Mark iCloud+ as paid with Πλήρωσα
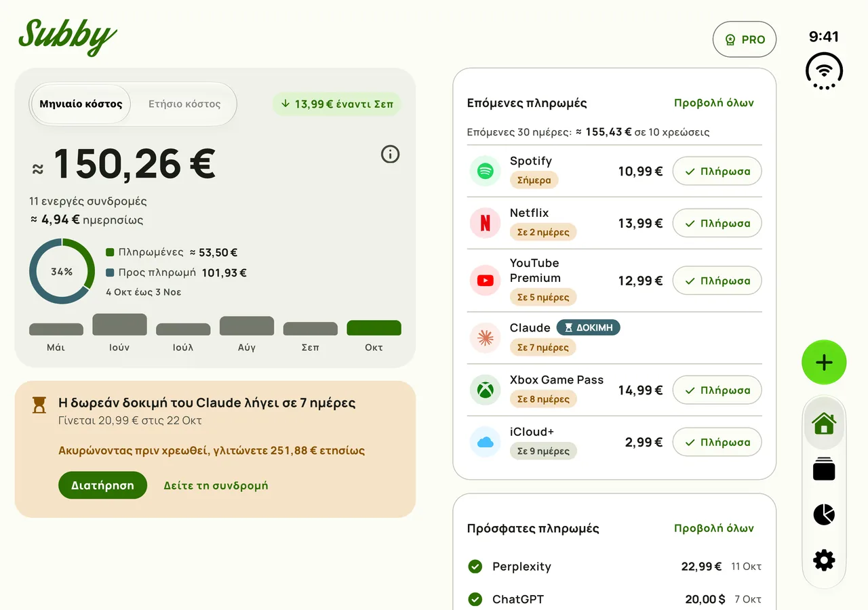Screen dimensions: 868x610 (717, 443)
